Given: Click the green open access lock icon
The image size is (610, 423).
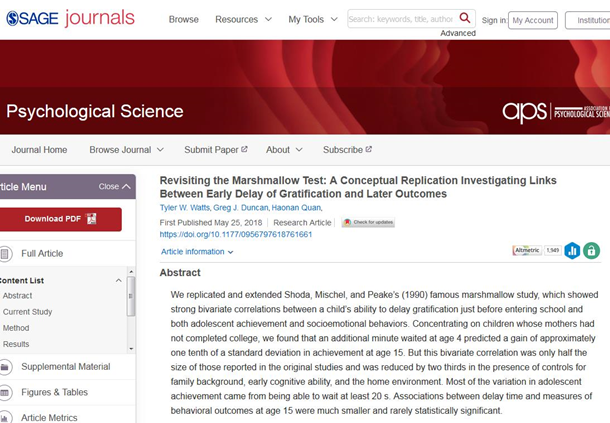Looking at the screenshot, I should (591, 251).
